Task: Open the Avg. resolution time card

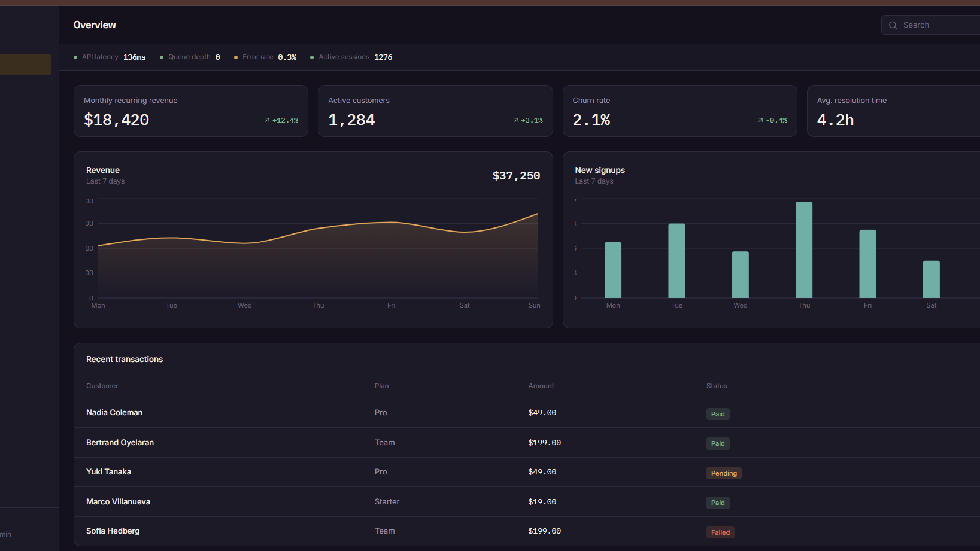Action: tap(893, 111)
